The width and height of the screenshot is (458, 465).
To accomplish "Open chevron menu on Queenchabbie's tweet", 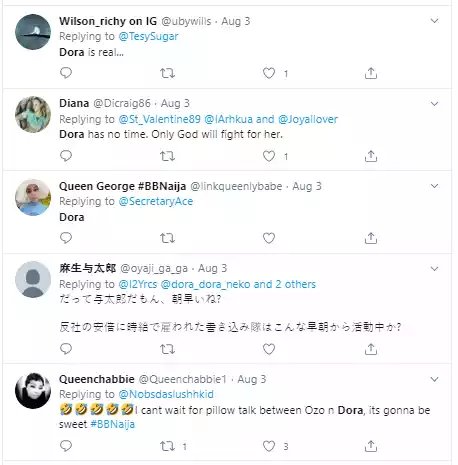I will click(434, 379).
